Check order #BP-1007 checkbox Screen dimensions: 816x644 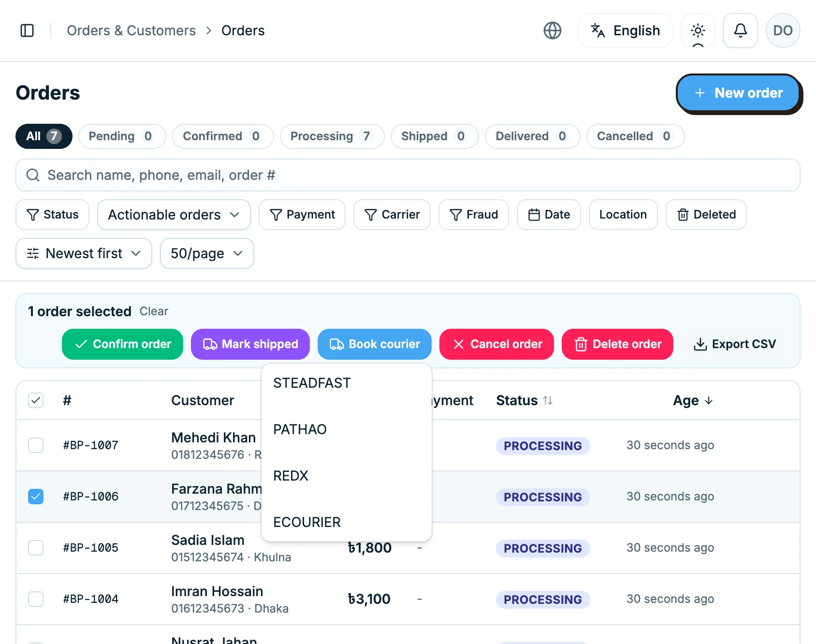coord(36,445)
